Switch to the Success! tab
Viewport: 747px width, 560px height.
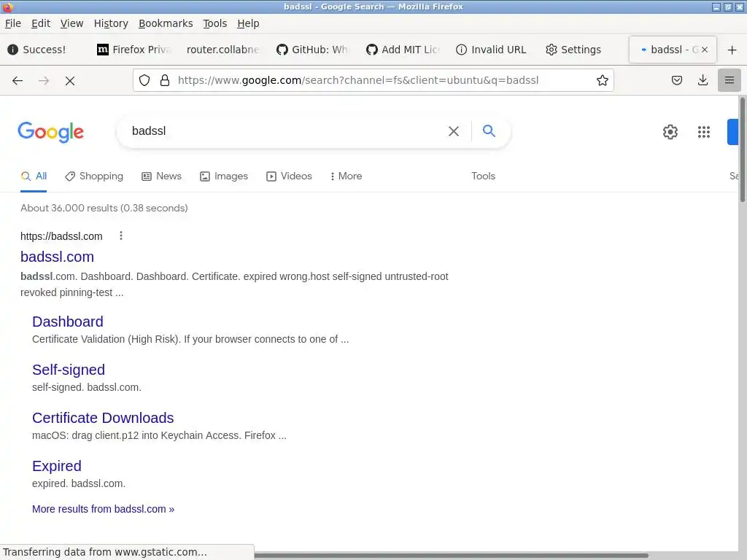click(x=44, y=50)
